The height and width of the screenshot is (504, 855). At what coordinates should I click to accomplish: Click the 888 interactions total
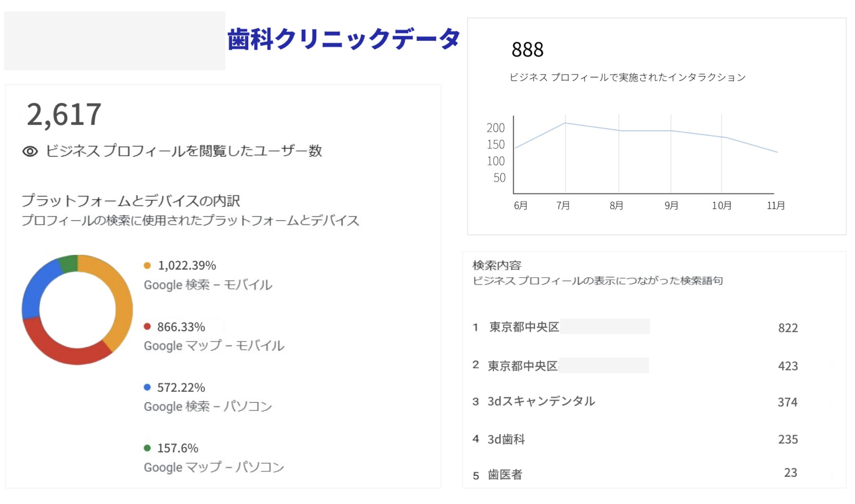(x=527, y=50)
